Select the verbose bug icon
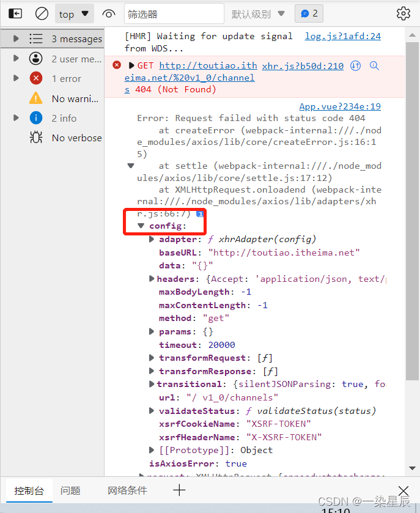 click(36, 138)
